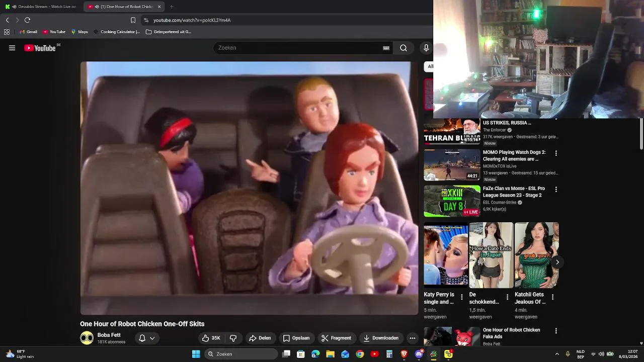This screenshot has width=644, height=362.
Task: Open new tab with plus button
Action: [x=172, y=7]
